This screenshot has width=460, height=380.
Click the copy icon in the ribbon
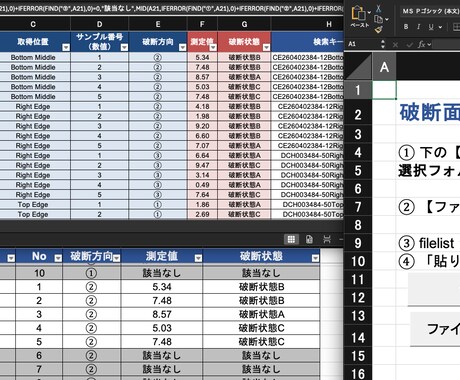(x=378, y=19)
